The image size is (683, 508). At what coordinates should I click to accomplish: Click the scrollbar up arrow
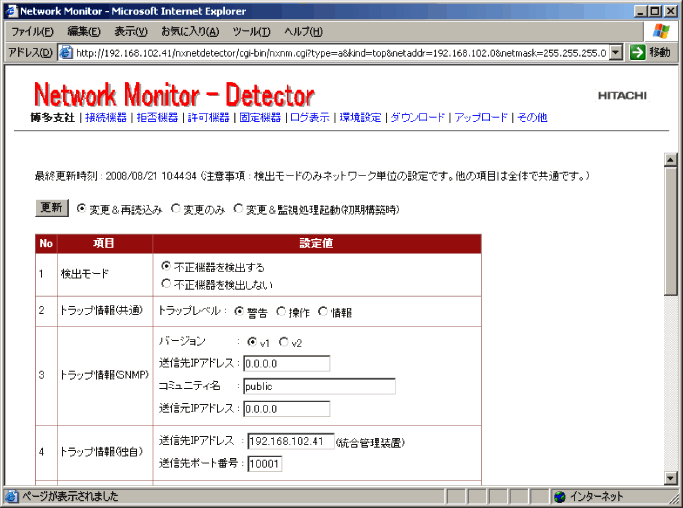pos(671,159)
